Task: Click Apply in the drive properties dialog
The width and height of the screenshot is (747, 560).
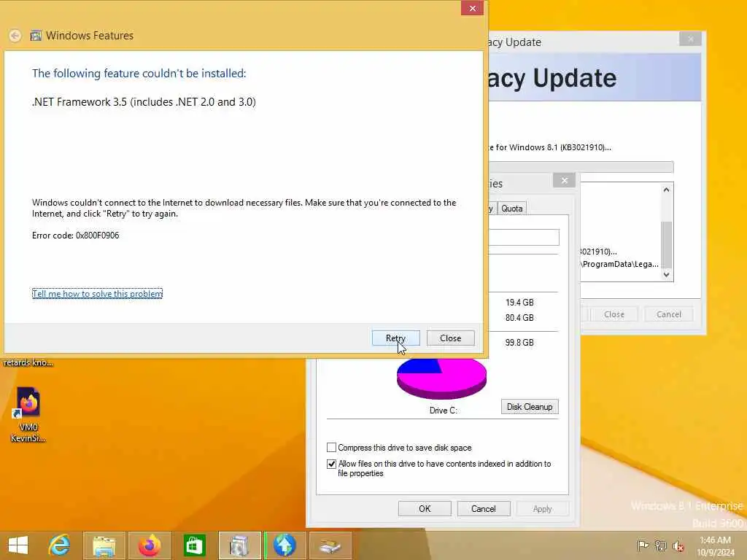Action: pos(542,508)
